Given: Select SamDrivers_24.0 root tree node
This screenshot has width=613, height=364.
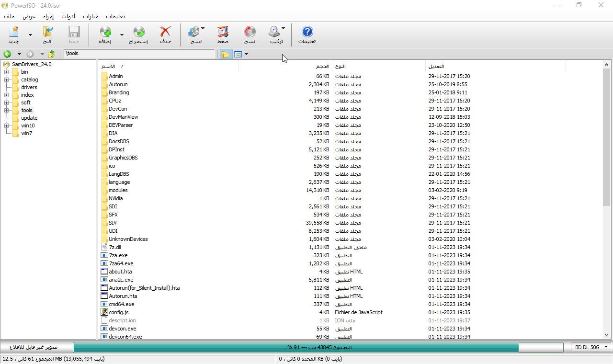Looking at the screenshot, I should pos(32,64).
